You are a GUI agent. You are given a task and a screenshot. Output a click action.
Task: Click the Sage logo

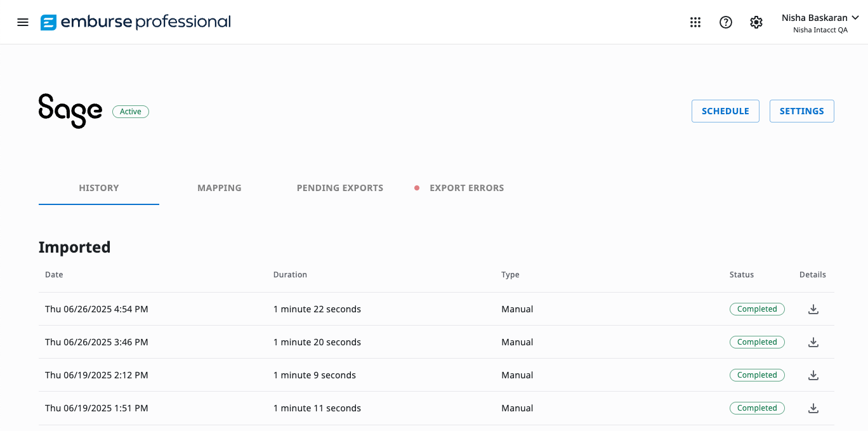click(70, 111)
